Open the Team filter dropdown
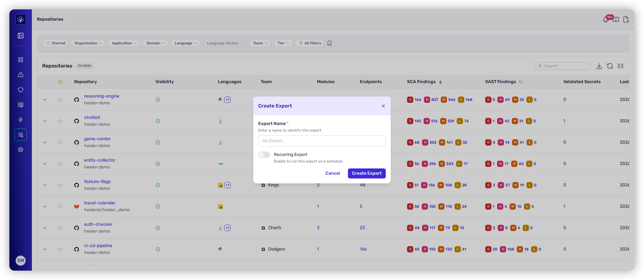 260,43
